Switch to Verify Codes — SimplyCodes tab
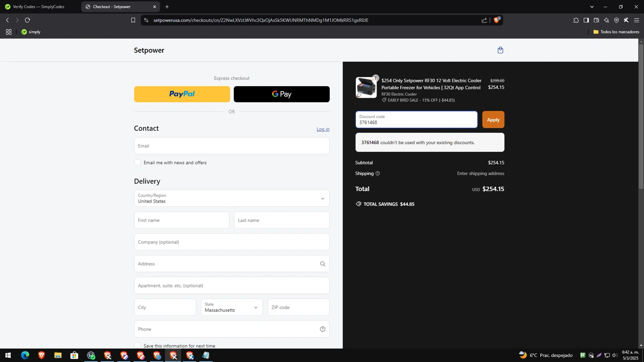Screen dimensions: 644x362 pos(39,7)
